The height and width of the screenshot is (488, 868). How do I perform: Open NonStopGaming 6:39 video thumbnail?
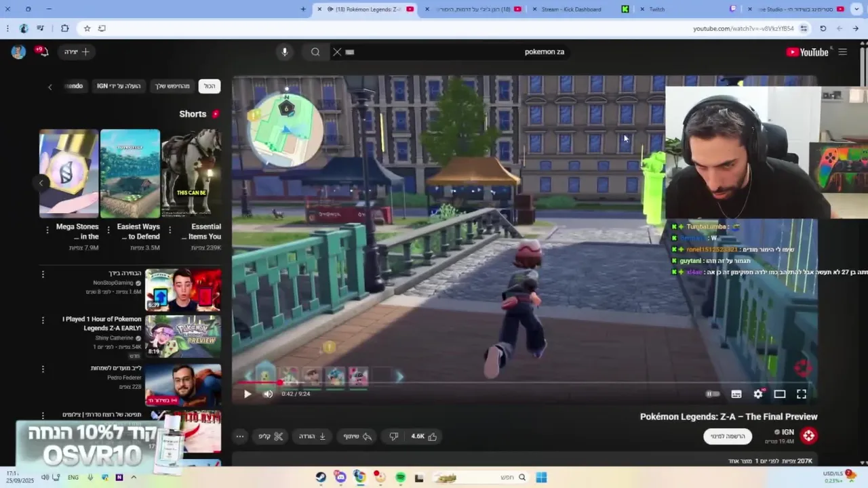click(183, 290)
